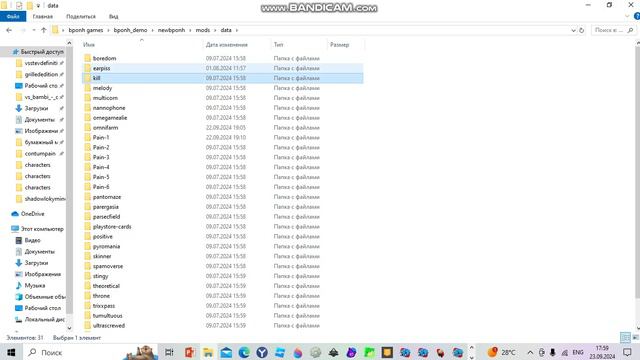Image resolution: width=640 pixels, height=360 pixels.
Task: Switch to the Главная ribbon tab
Action: click(43, 16)
